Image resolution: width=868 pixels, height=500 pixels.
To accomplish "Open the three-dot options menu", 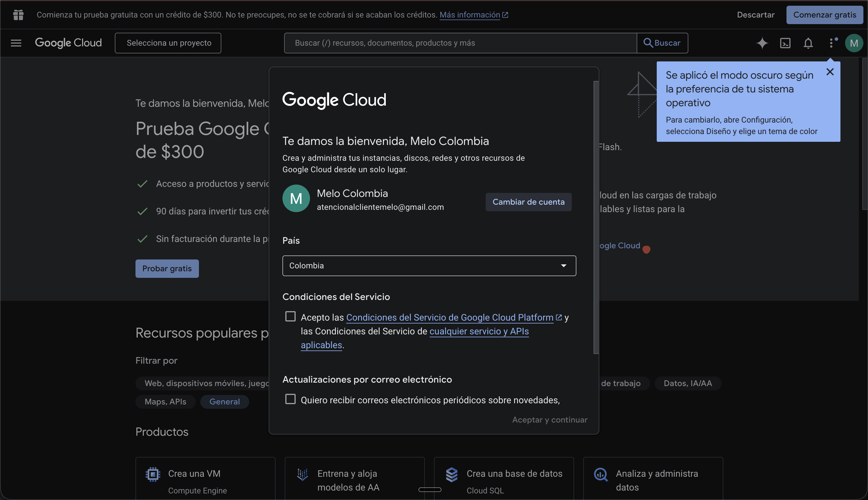I will tap(832, 43).
